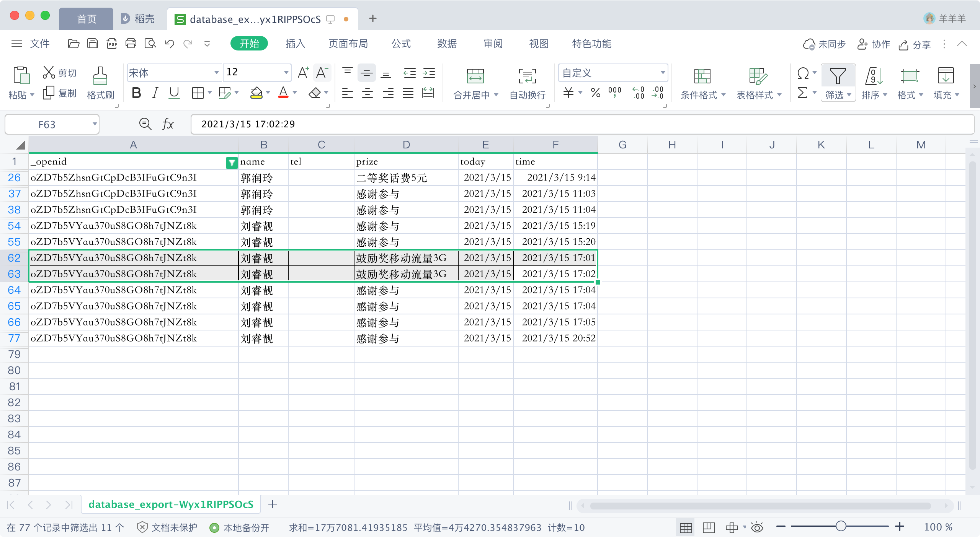Click the zoom slider handle
Viewport: 980px width, 537px height.
841,527
